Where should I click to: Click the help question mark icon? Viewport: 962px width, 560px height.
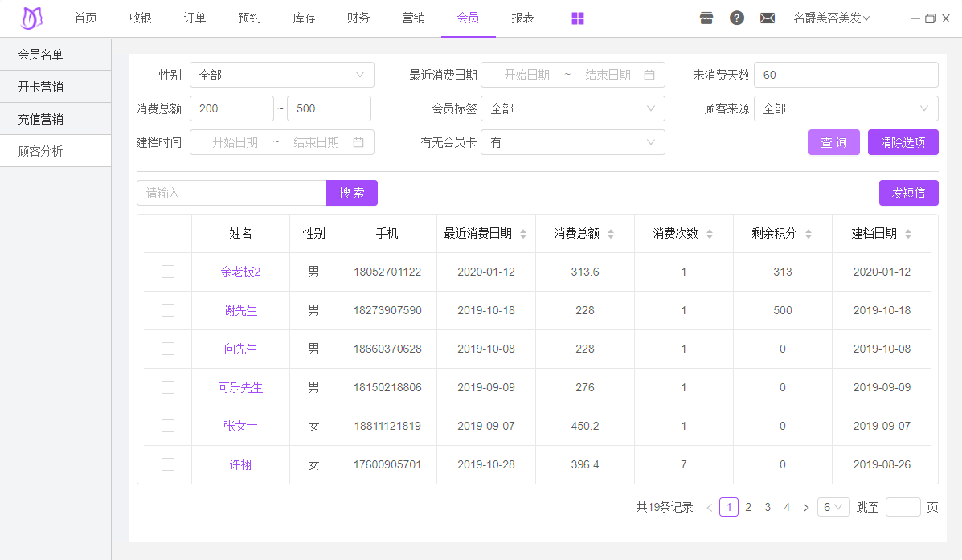click(737, 18)
